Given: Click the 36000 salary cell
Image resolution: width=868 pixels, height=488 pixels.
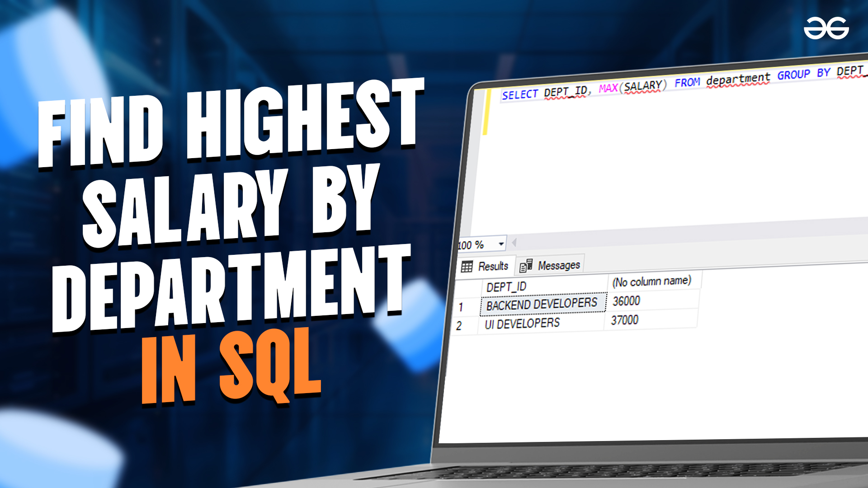Looking at the screenshot, I should point(626,301).
